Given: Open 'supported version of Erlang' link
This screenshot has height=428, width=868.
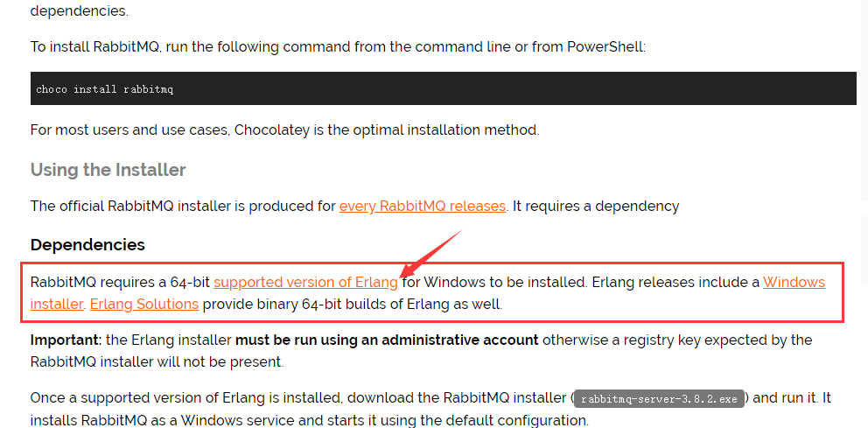Looking at the screenshot, I should click(305, 283).
